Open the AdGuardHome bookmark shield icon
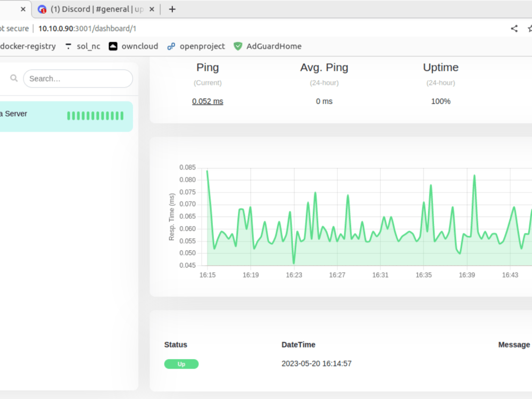Screen dimensions: 532x399 (238, 46)
